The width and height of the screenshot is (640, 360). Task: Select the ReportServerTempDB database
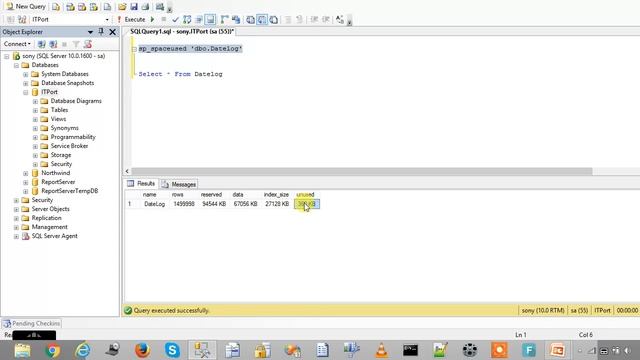(69, 191)
